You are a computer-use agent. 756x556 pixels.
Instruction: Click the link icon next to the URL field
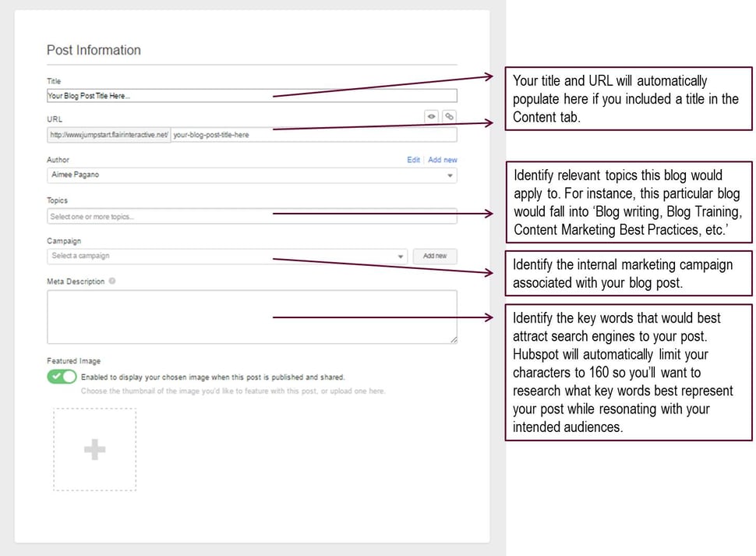tap(450, 116)
